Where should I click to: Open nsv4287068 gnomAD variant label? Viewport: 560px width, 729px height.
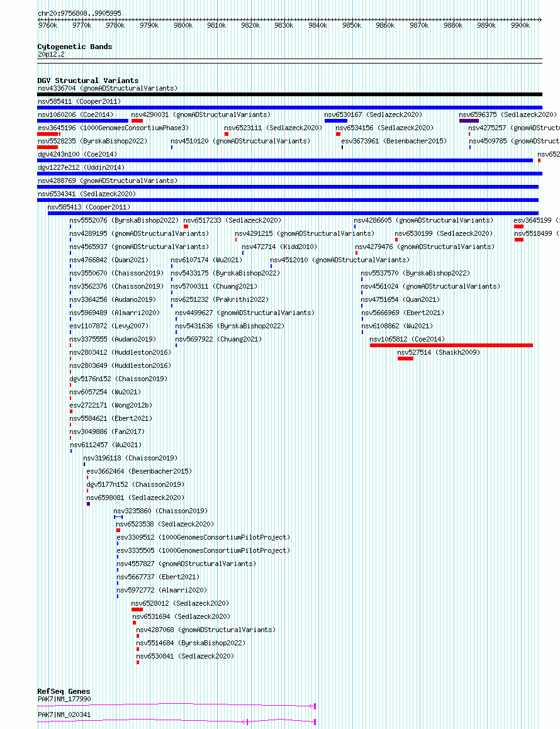coord(206,630)
